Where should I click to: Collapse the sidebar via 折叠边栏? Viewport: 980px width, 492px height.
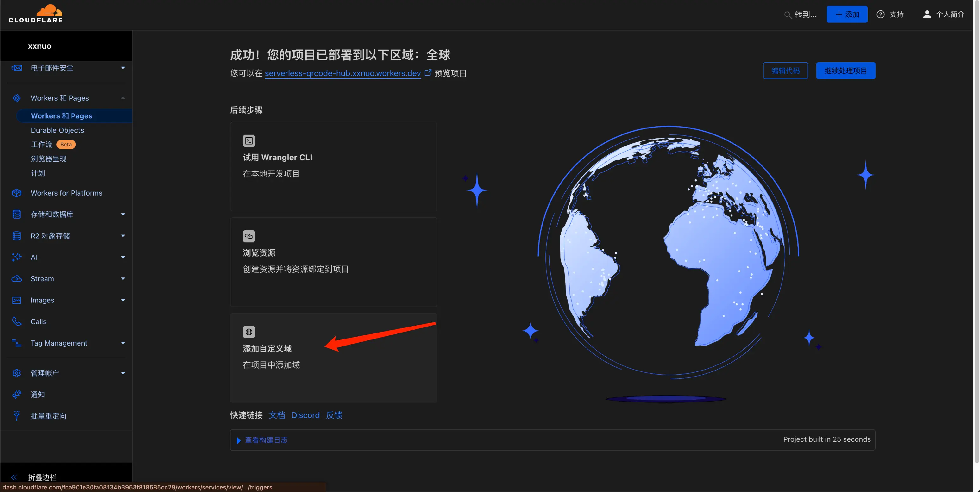point(42,477)
